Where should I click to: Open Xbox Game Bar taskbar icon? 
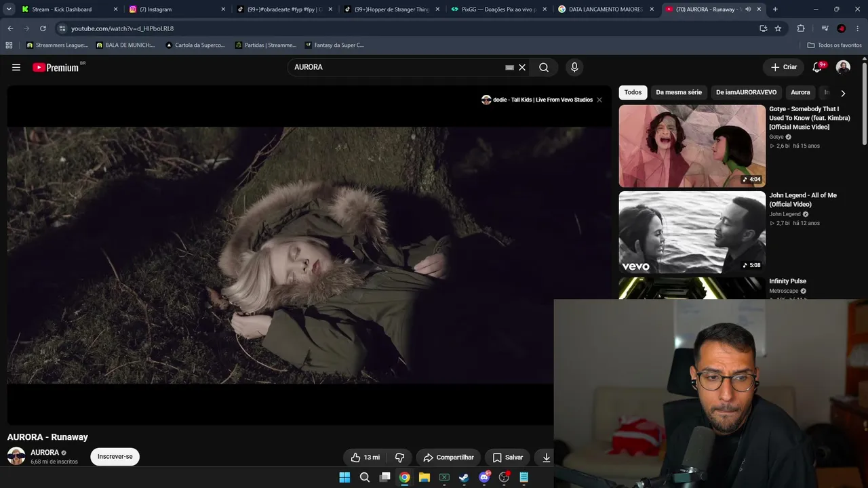[444, 477]
